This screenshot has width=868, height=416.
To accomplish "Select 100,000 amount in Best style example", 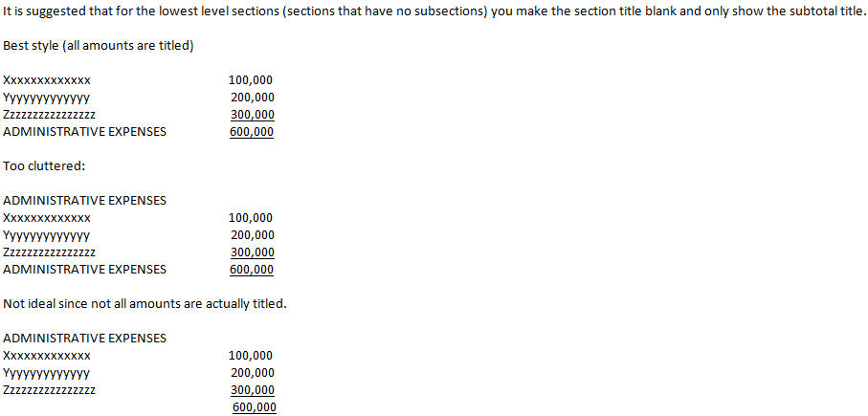I will (251, 80).
